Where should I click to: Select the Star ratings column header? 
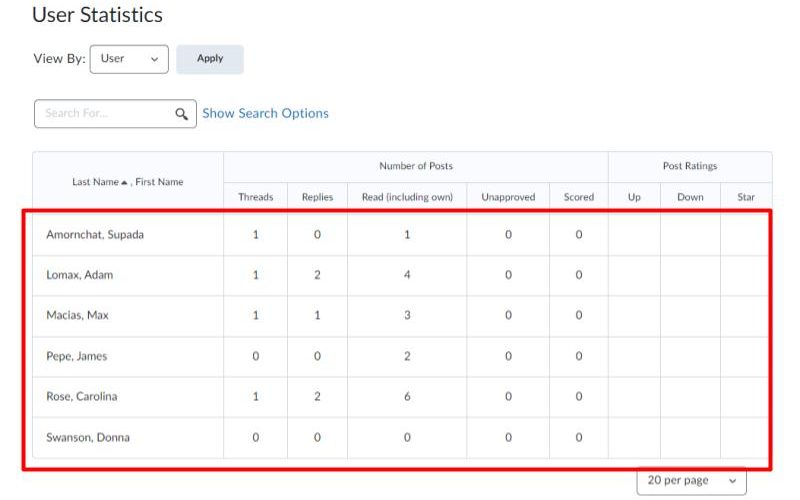coord(746,197)
